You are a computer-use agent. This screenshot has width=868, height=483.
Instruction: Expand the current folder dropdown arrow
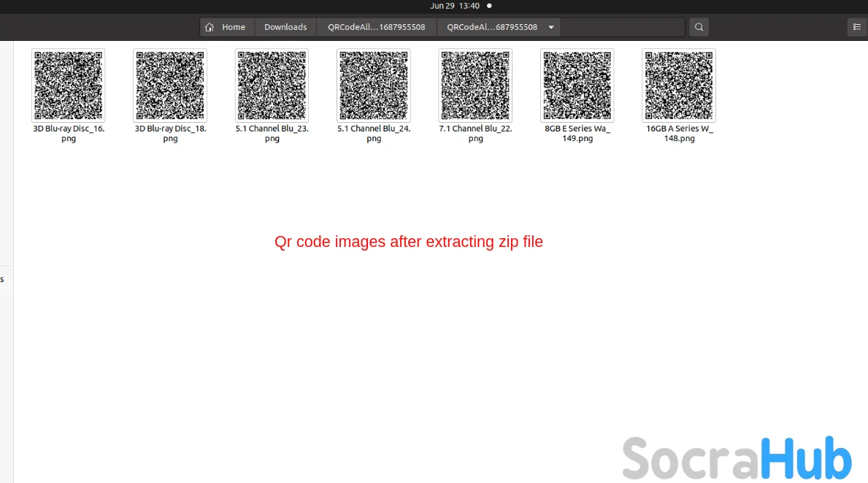click(550, 27)
